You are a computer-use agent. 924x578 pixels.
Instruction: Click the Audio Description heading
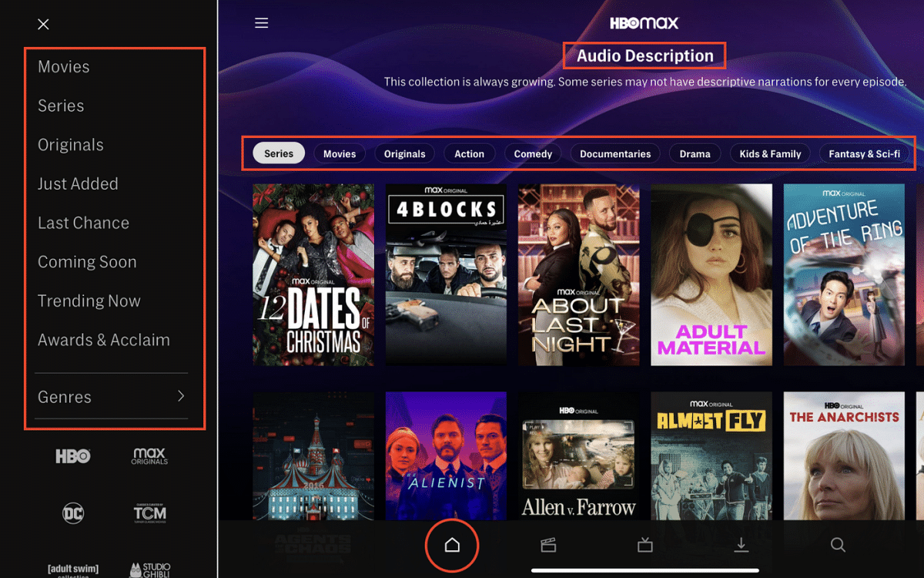pos(645,55)
